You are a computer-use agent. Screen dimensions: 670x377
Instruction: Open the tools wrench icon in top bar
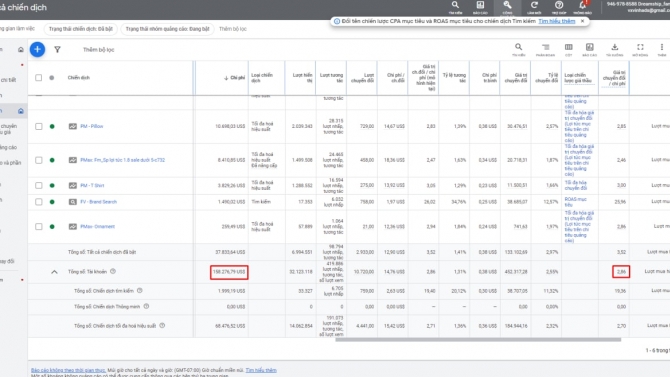[x=507, y=5]
